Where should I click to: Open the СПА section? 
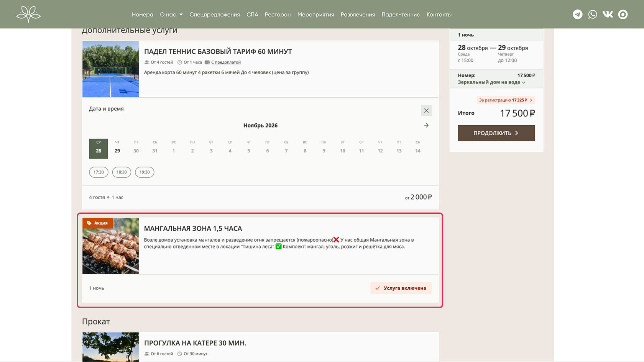coord(252,15)
